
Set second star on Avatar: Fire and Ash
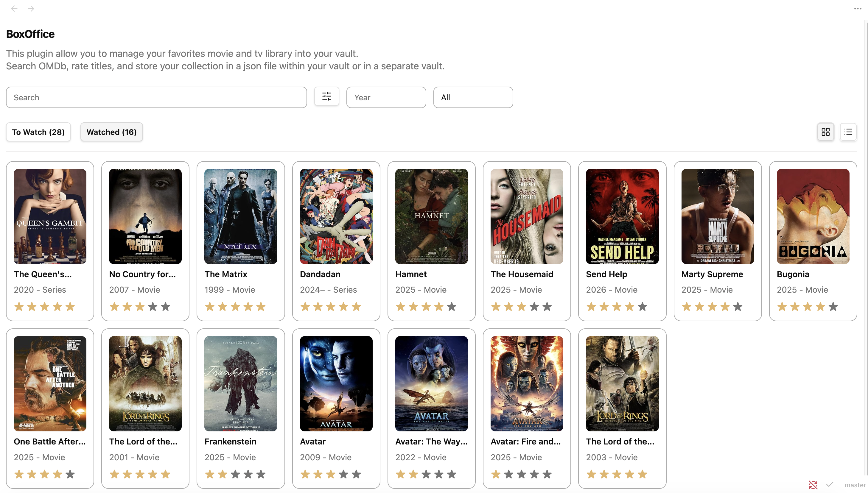coord(508,474)
